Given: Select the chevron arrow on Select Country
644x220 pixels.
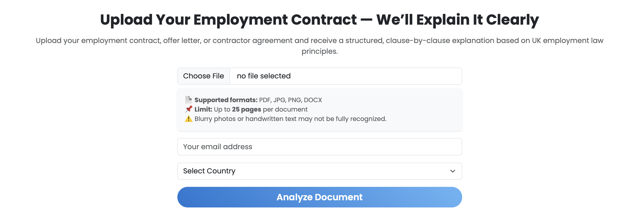Looking at the screenshot, I should [453, 171].
